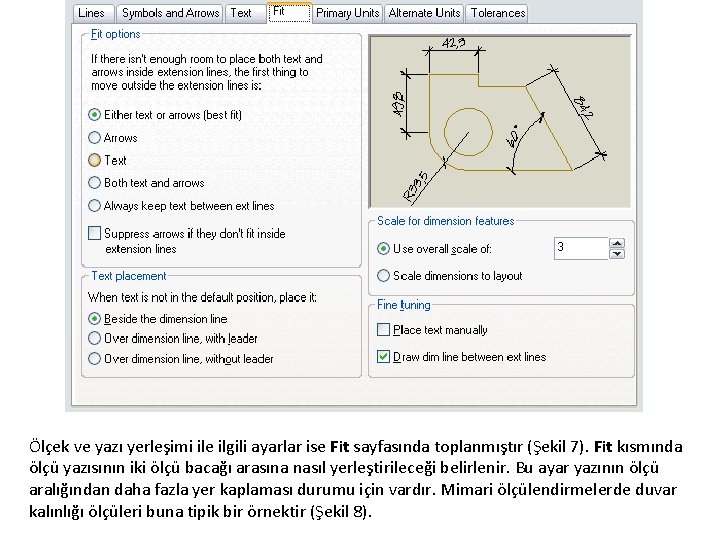Switch to the Lines tab
The width and height of the screenshot is (720, 540).
coord(92,13)
